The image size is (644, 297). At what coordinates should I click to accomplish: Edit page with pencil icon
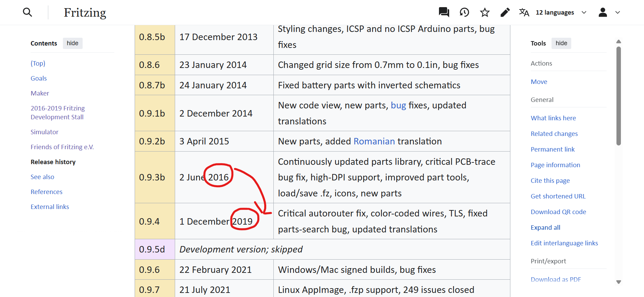pyautogui.click(x=505, y=13)
